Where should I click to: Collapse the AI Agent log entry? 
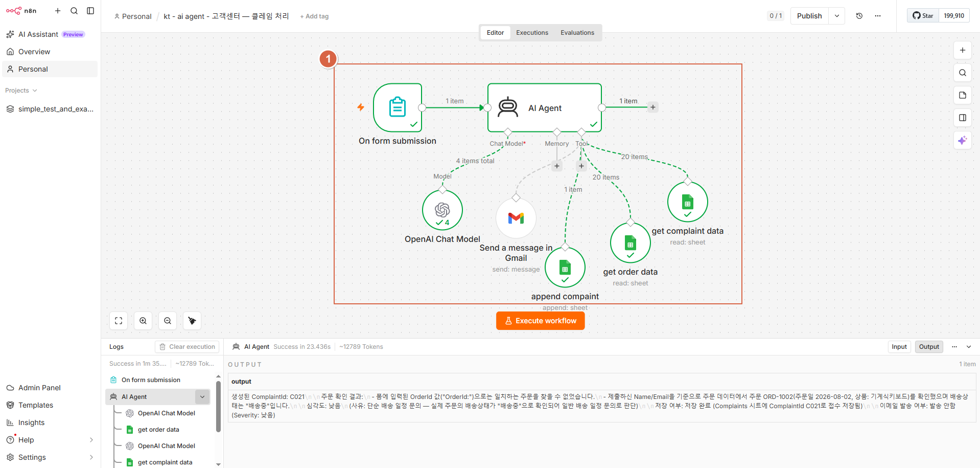pos(202,397)
